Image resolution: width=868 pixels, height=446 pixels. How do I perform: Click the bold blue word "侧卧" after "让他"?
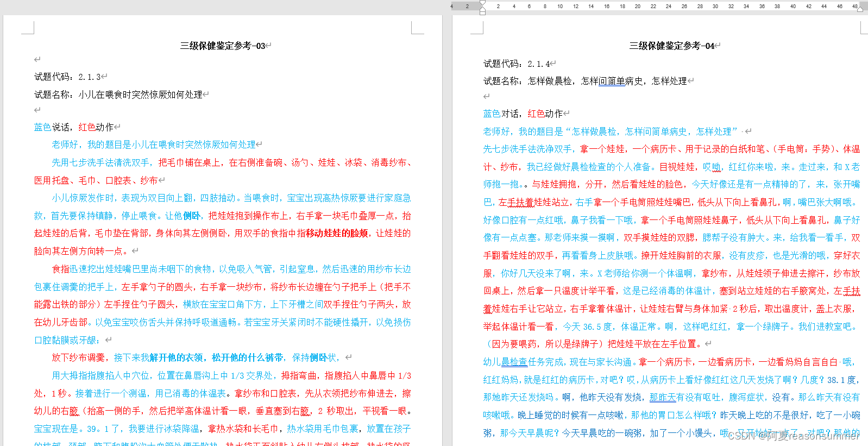tap(192, 216)
